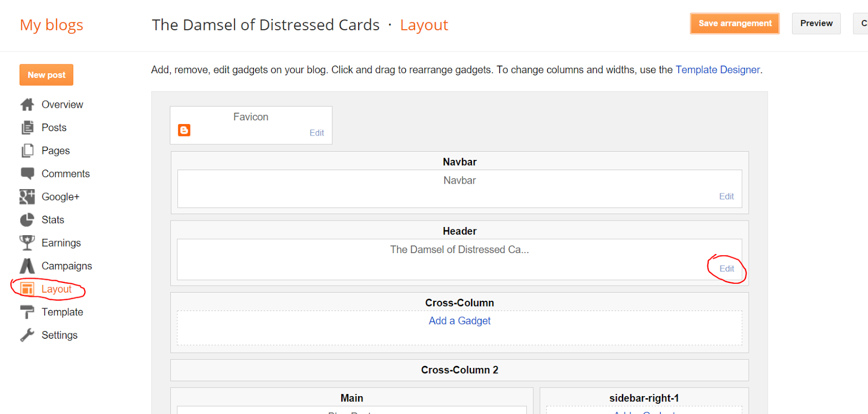Click the orange Blogger favicon icon
This screenshot has width=868, height=414.
[184, 130]
